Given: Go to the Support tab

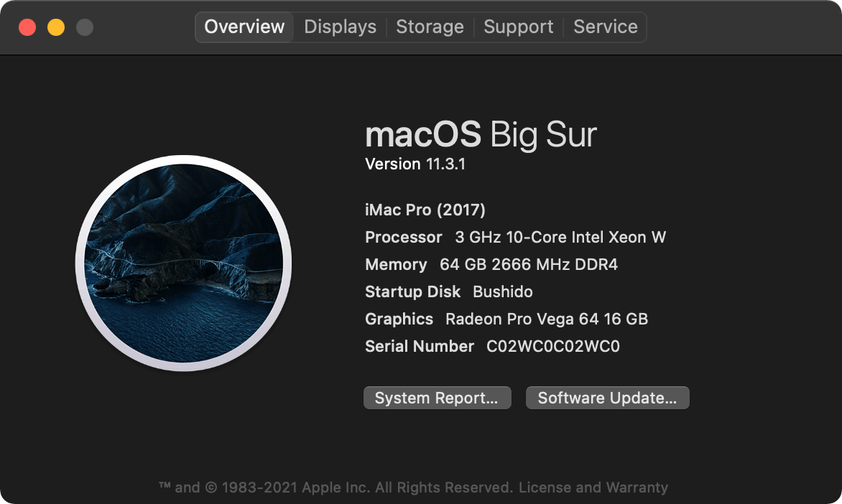Looking at the screenshot, I should (x=518, y=27).
